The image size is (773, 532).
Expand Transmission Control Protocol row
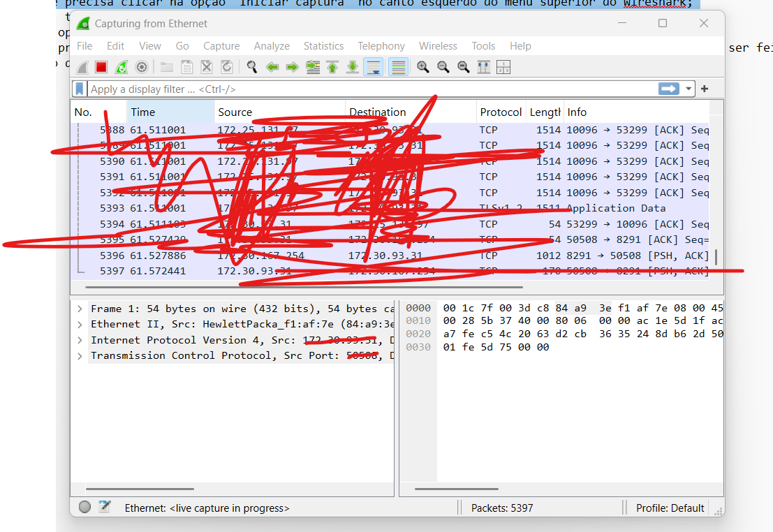pos(80,356)
